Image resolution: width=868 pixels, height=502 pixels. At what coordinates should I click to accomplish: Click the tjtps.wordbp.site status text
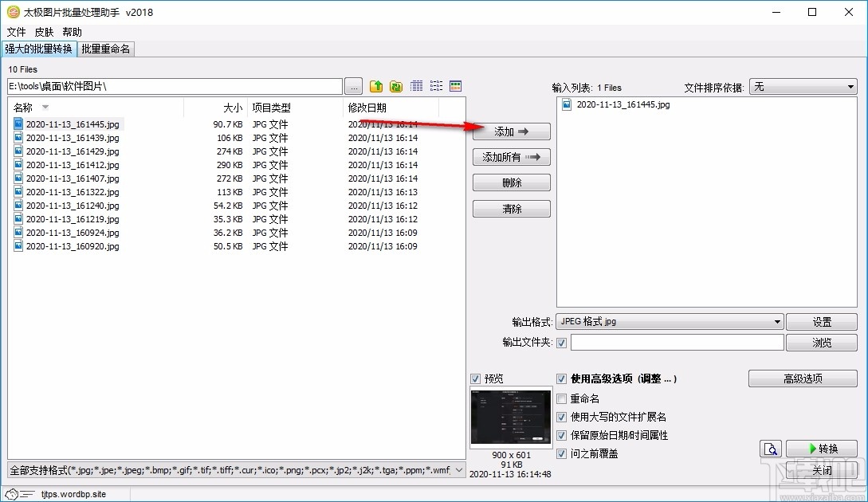pos(73,494)
